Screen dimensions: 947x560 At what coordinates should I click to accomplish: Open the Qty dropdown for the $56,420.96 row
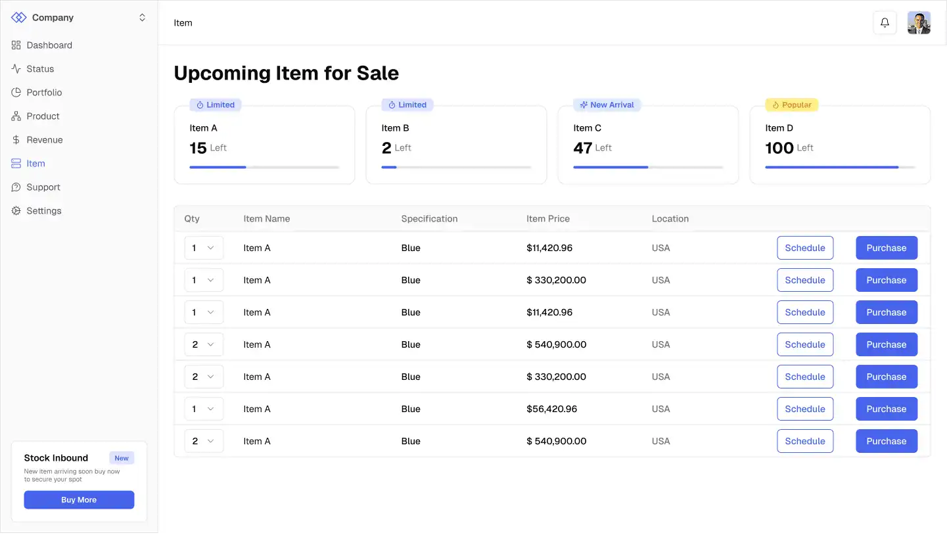click(x=204, y=409)
